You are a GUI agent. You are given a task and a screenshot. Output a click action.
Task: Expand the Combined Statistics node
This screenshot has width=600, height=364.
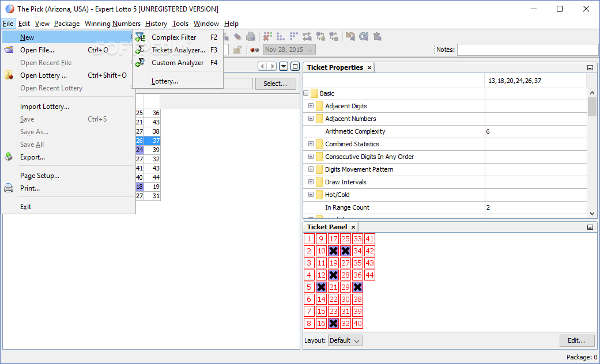(x=311, y=144)
